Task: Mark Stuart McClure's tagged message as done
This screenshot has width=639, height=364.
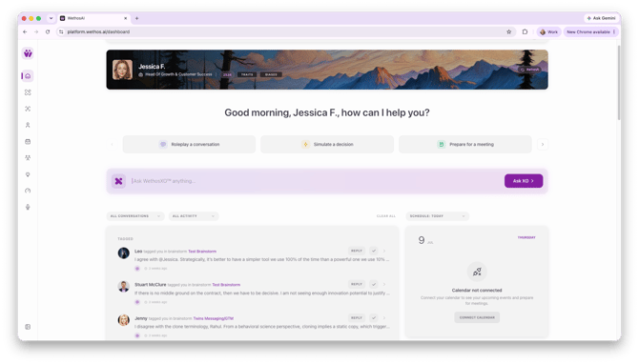Action: coord(373,284)
